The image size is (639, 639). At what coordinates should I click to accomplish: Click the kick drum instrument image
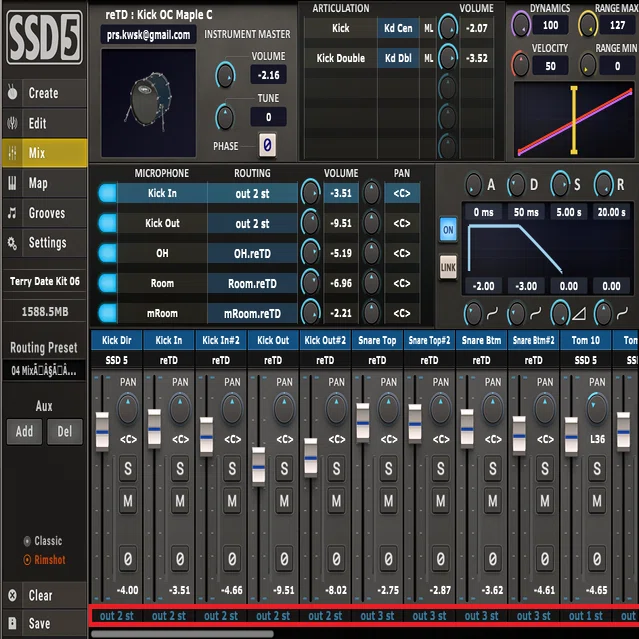[x=148, y=103]
